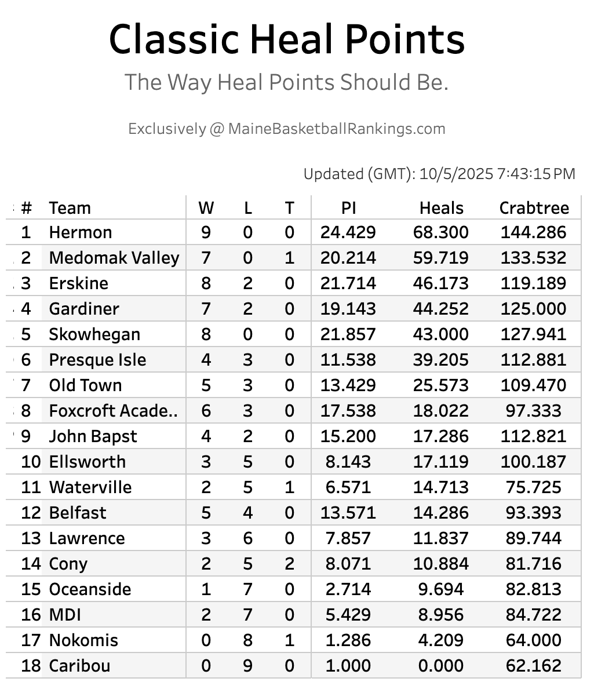Click the Caribou team name

[79, 666]
